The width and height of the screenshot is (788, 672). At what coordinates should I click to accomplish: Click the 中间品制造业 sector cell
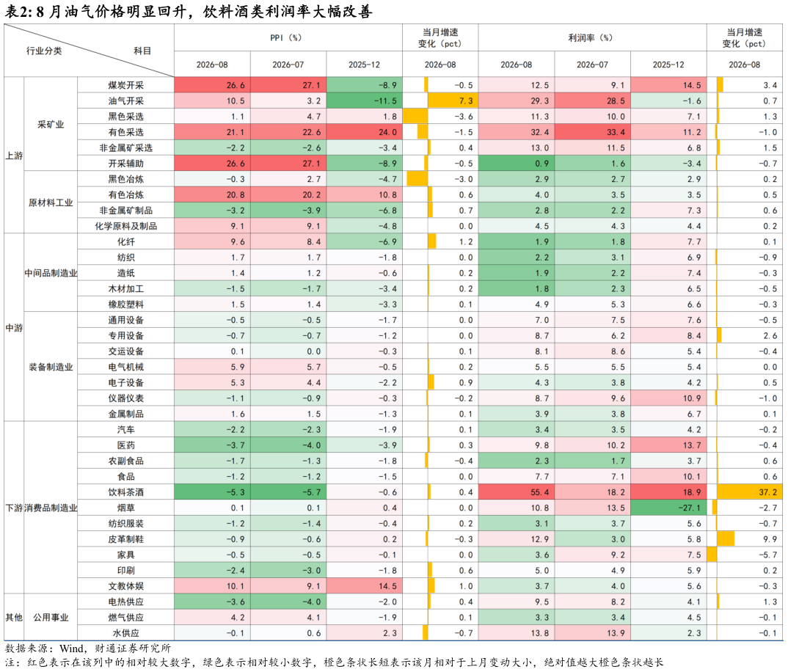pos(51,273)
